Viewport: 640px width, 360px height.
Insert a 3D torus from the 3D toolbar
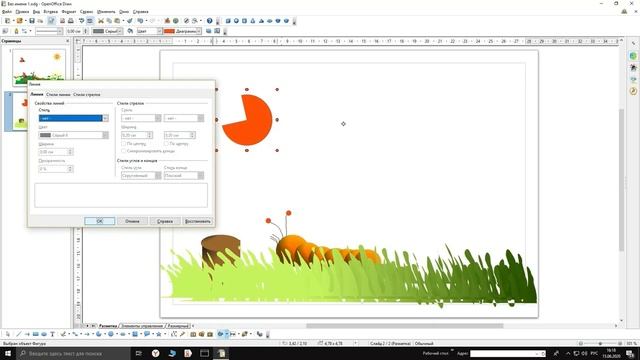tap(269, 21)
